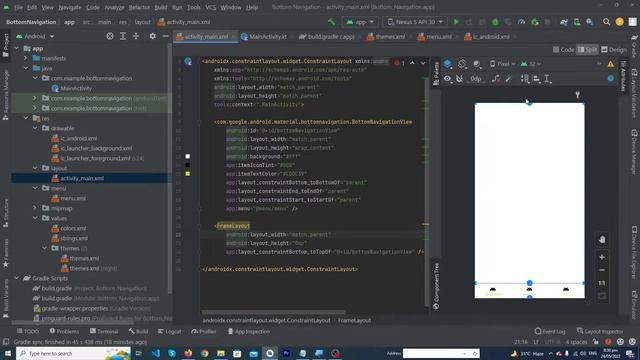Open the app run configuration dropdown

[x=360, y=22]
